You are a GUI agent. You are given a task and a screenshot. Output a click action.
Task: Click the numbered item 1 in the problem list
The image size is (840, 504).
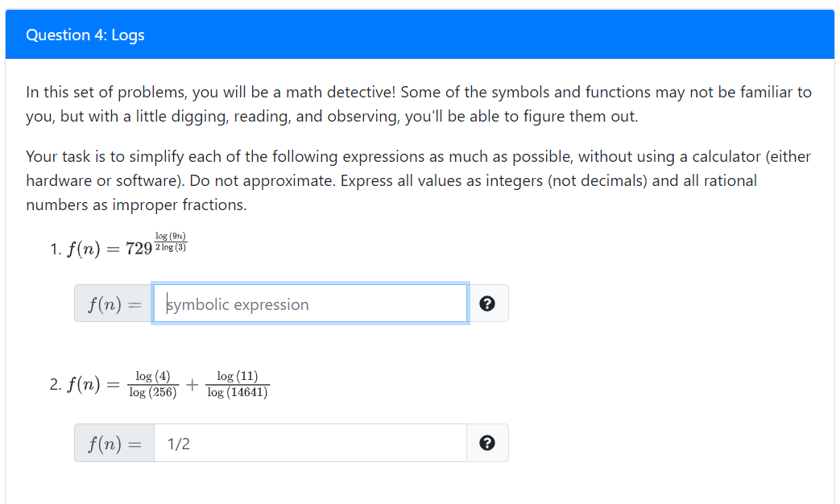pyautogui.click(x=55, y=248)
